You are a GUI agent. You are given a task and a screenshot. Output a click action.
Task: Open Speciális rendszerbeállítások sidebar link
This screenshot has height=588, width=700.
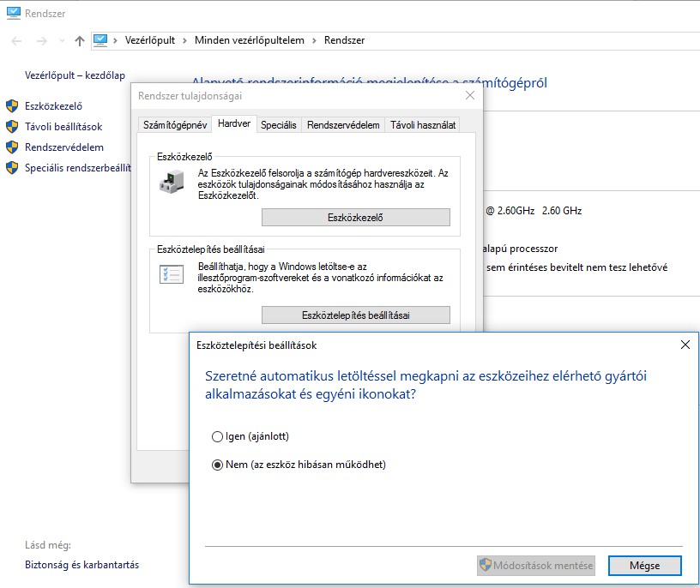(78, 168)
